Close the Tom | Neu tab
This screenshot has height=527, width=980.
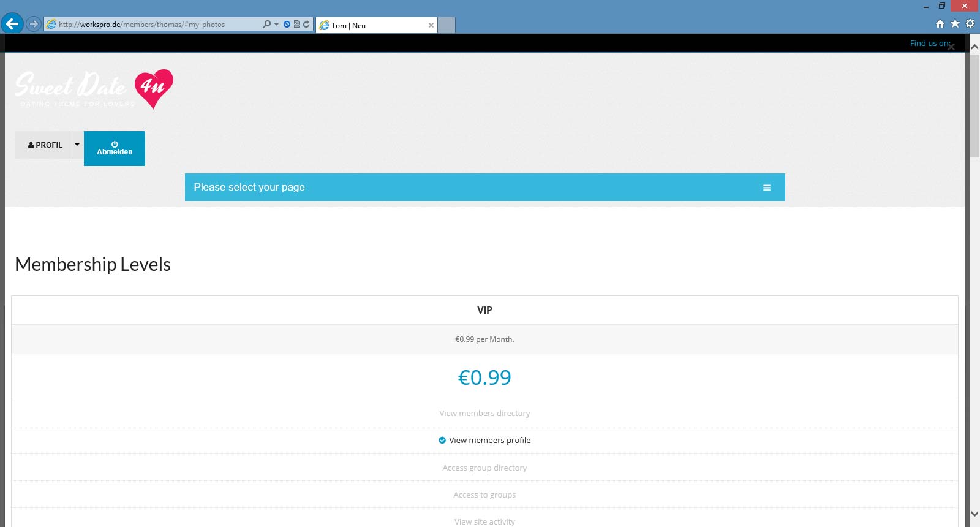(x=431, y=26)
